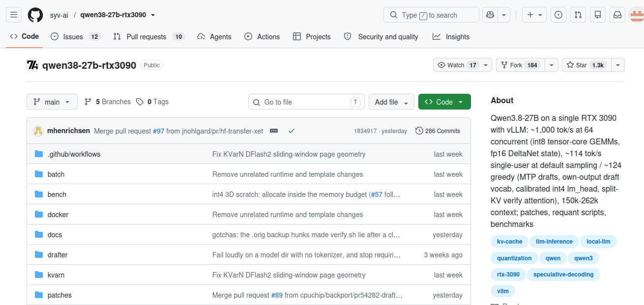The height and width of the screenshot is (305, 644).
Task: Click the drafter folder icon
Action: 39,255
